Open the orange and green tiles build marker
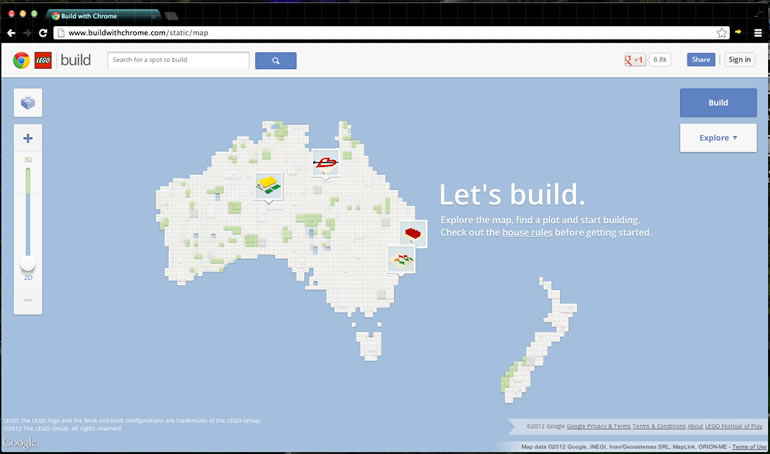 coord(402,259)
